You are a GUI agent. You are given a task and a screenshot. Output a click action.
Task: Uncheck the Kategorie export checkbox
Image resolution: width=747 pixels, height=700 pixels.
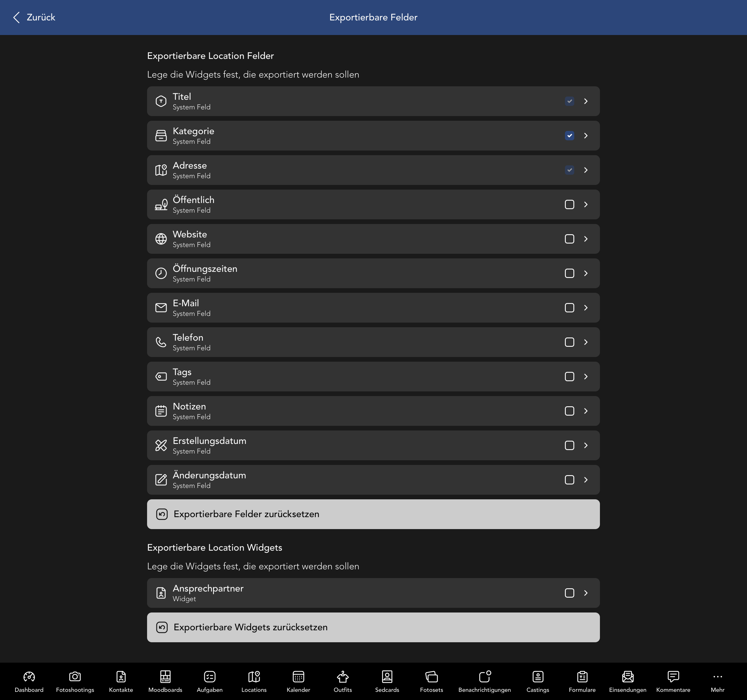pos(569,136)
